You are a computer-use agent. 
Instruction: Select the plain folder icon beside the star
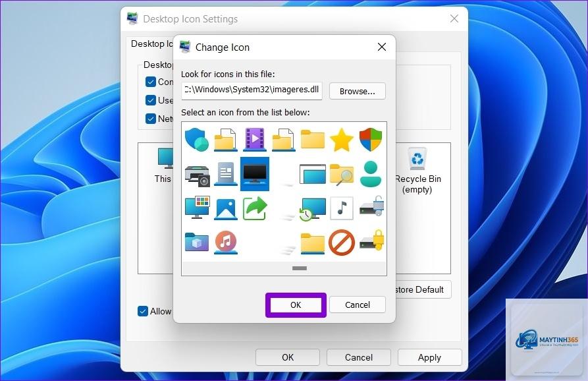tap(312, 139)
